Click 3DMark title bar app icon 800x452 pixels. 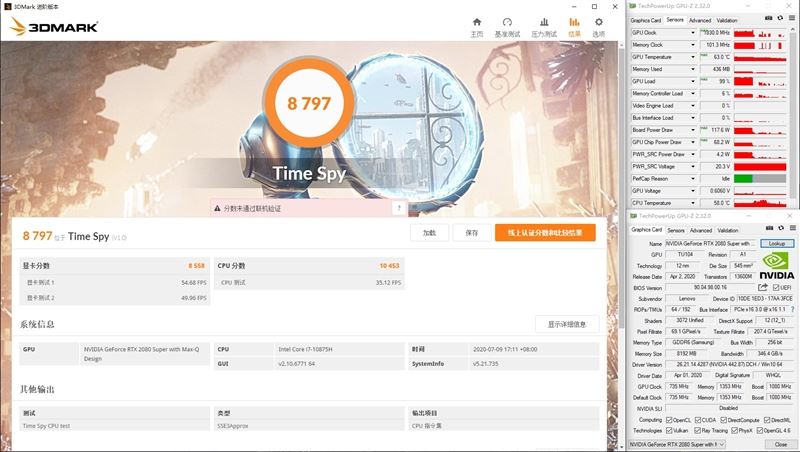[7, 6]
